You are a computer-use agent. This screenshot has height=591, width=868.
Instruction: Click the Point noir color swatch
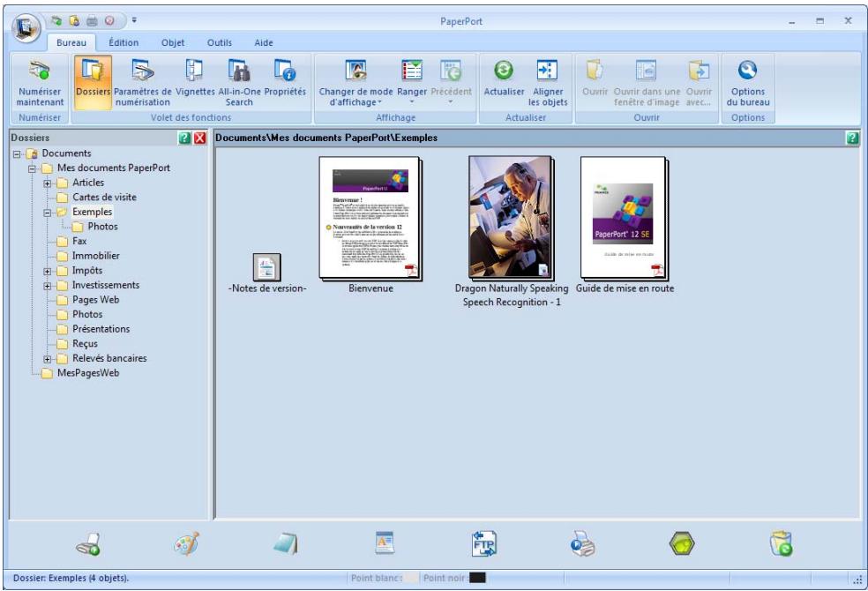tap(477, 578)
